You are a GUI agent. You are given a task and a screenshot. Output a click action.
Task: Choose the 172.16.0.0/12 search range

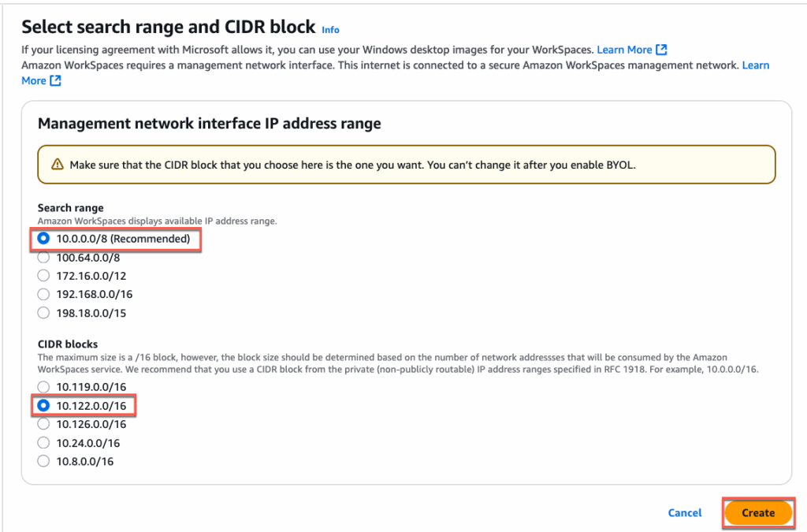[44, 275]
